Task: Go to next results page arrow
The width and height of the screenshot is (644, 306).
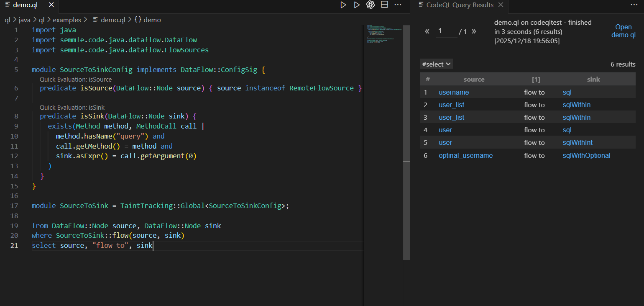Action: click(x=474, y=31)
